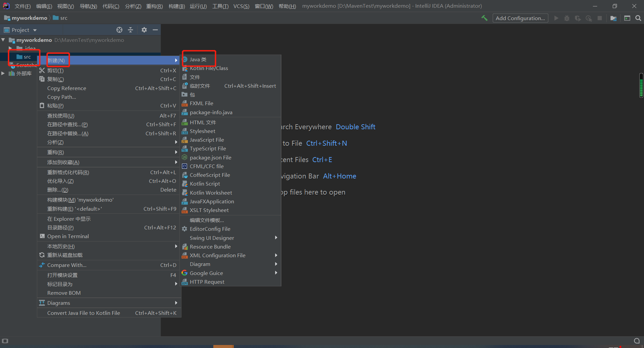Expand the 外部库 external libraries node
This screenshot has width=644, height=348.
tap(3, 73)
